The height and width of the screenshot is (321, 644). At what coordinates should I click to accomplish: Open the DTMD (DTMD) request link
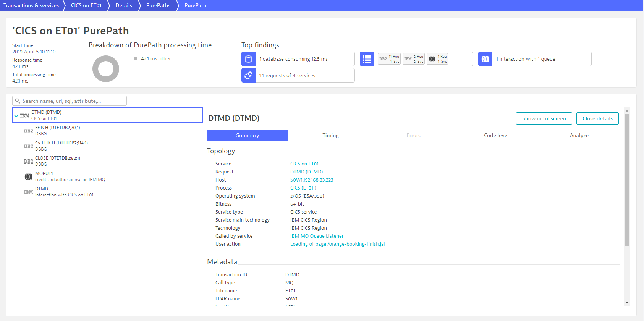coord(306,172)
